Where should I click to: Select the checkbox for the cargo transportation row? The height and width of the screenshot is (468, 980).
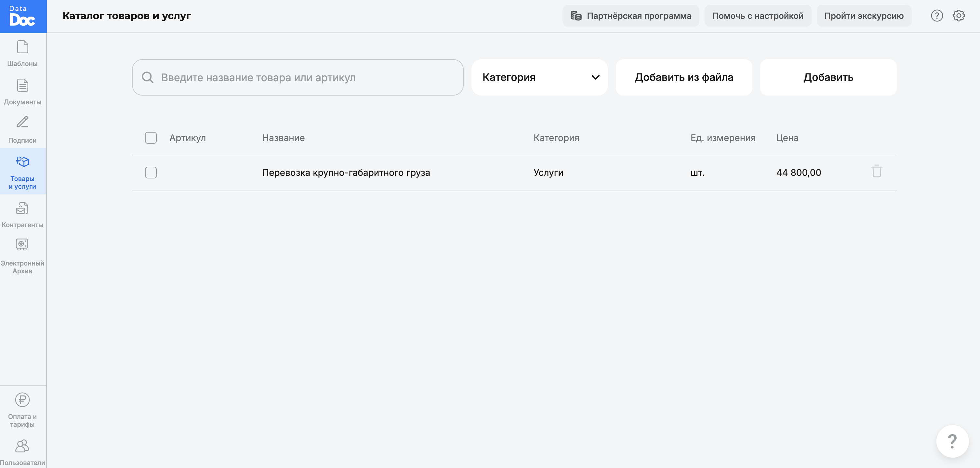click(151, 172)
